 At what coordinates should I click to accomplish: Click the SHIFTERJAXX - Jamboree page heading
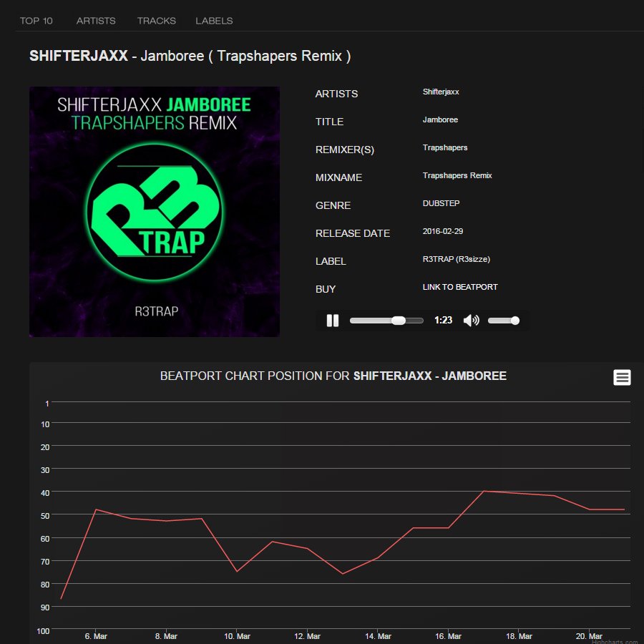coord(190,56)
